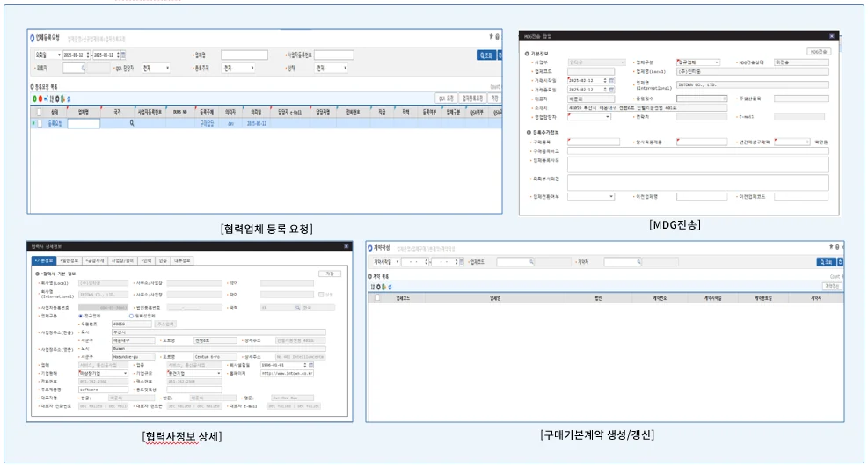Collapse the 기본정보 section in MDG전송 popup
The image size is (868, 467).
tap(527, 54)
